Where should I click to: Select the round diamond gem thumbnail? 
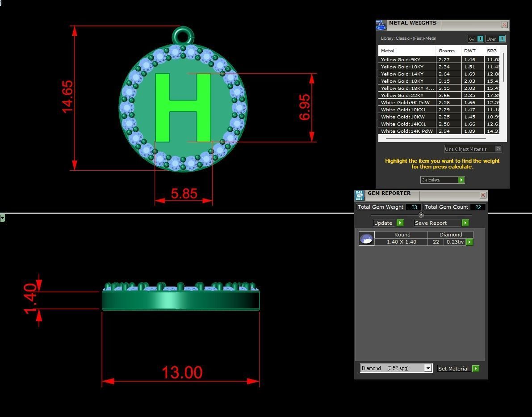pos(366,238)
